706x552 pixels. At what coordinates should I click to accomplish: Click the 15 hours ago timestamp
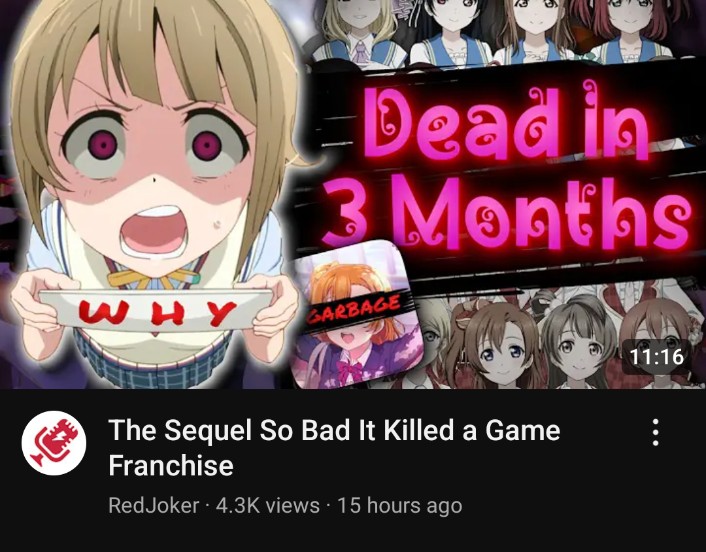[x=399, y=505]
